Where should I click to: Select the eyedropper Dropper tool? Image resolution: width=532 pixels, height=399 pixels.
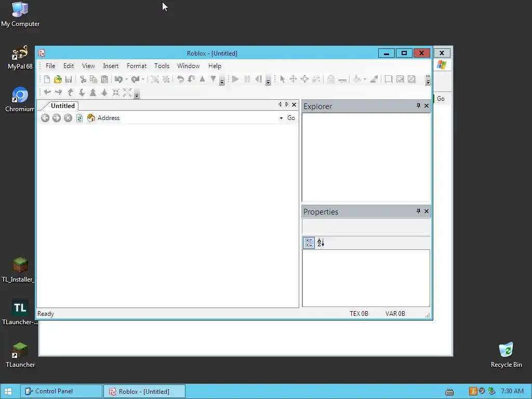point(374,79)
